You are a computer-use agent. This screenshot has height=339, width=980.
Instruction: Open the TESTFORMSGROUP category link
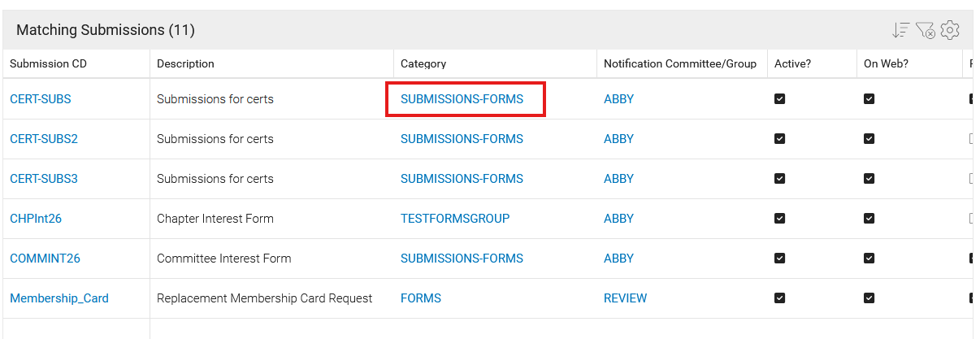[x=455, y=219]
